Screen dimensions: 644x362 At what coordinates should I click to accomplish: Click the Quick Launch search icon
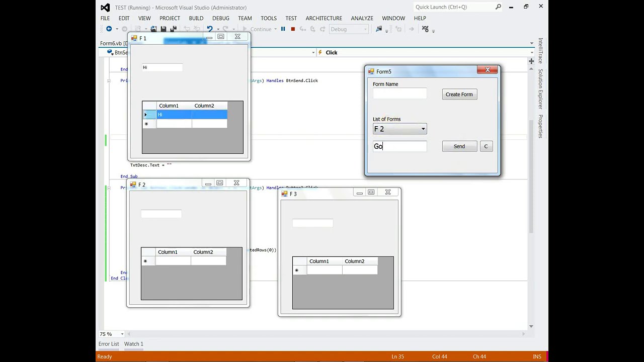point(498,7)
